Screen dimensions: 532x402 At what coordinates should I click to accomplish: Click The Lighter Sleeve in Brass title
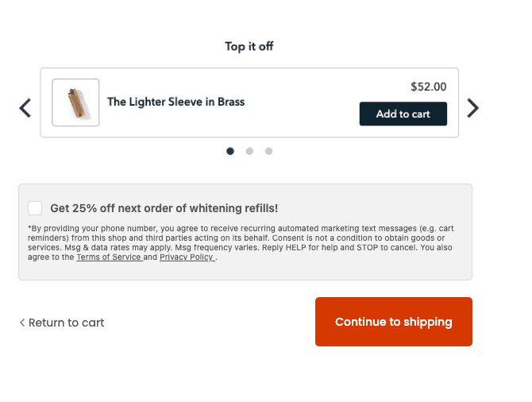[x=175, y=102]
